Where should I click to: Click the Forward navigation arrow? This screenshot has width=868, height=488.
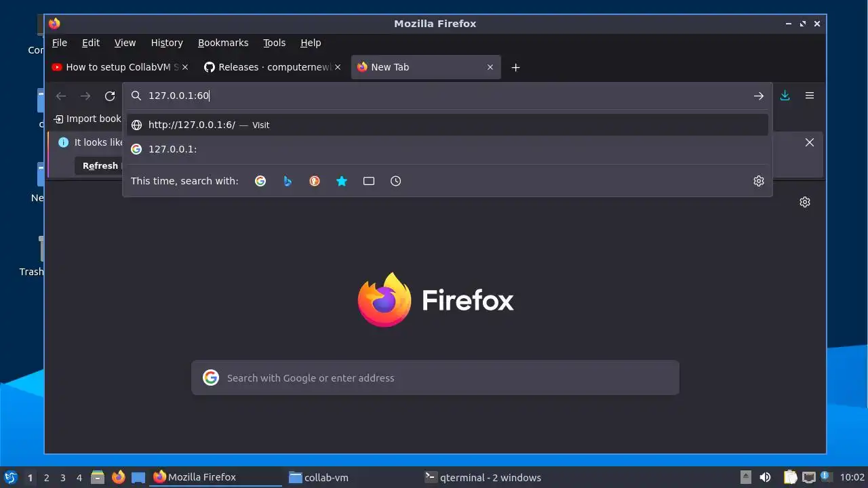point(85,96)
